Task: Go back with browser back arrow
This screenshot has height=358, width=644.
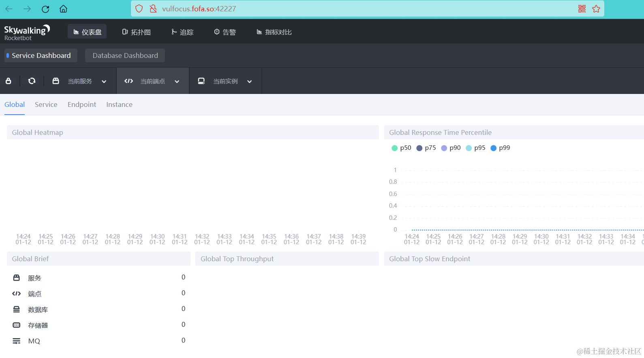Action: 9,9
